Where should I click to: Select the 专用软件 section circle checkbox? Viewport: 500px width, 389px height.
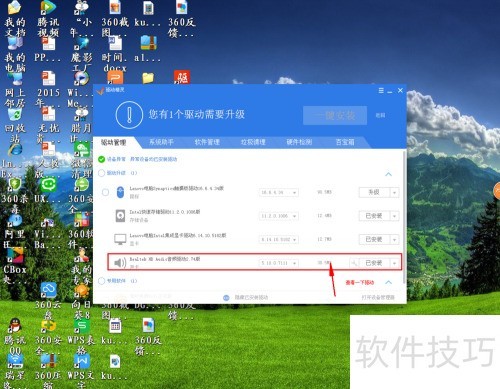point(101,281)
